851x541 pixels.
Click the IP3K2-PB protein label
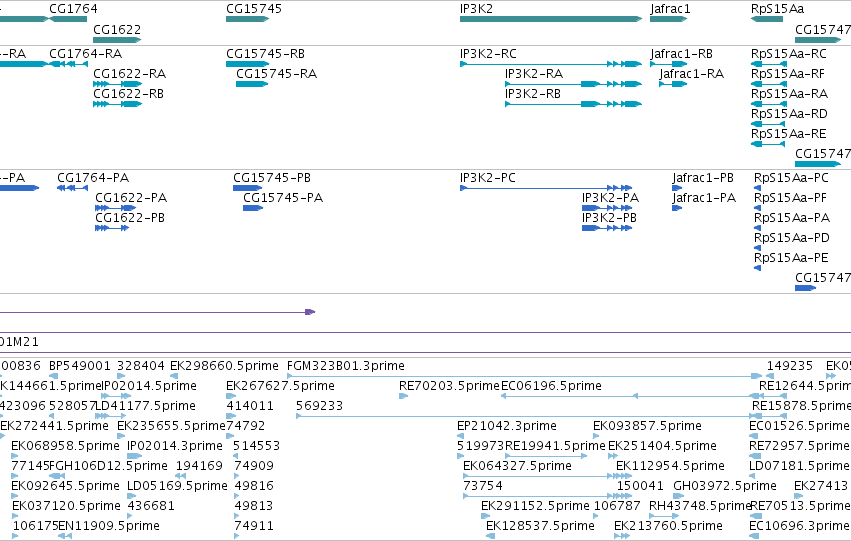click(x=609, y=218)
